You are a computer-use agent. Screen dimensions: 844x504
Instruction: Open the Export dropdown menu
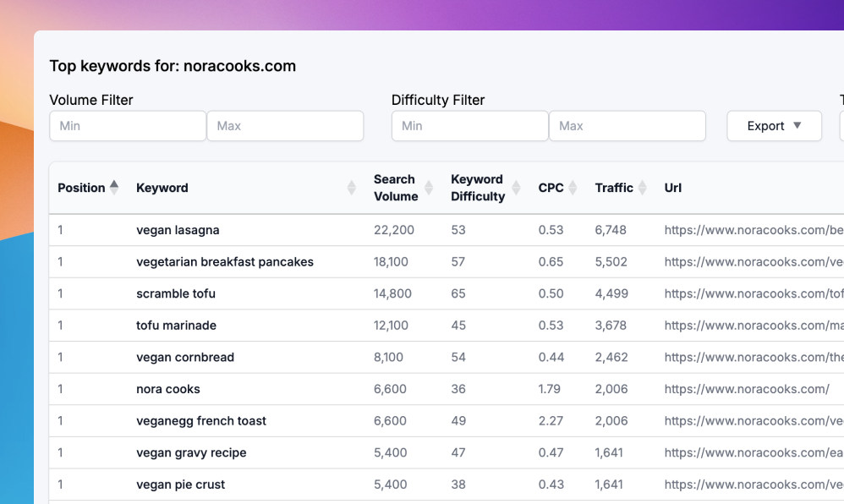point(774,126)
